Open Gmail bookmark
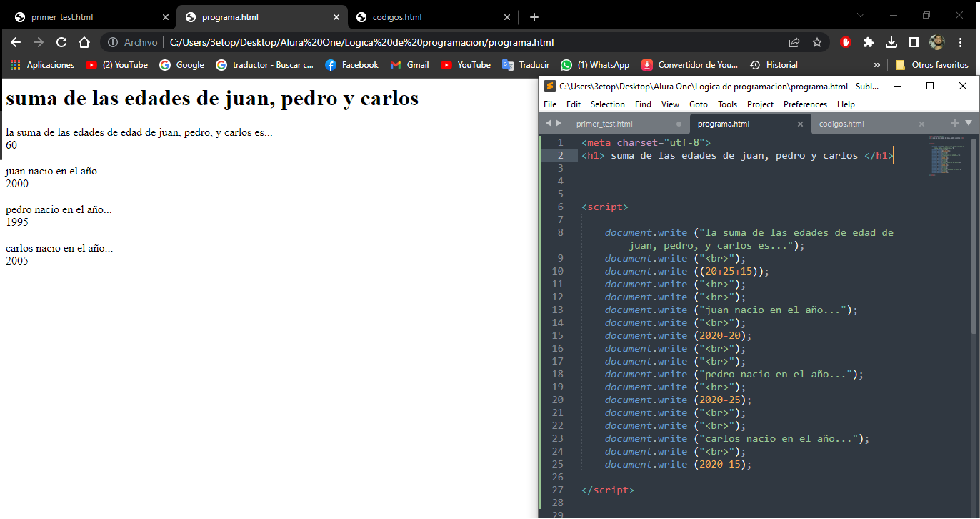Screen dimensions: 980x519 [x=409, y=65]
